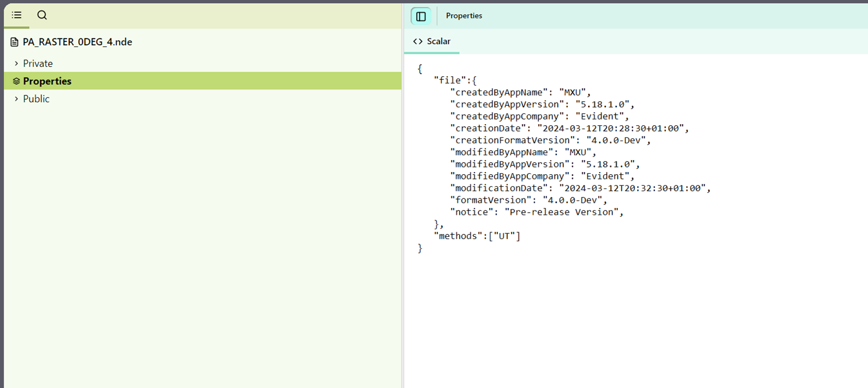Click the "createdByAppName" key in JSON

[x=499, y=93]
